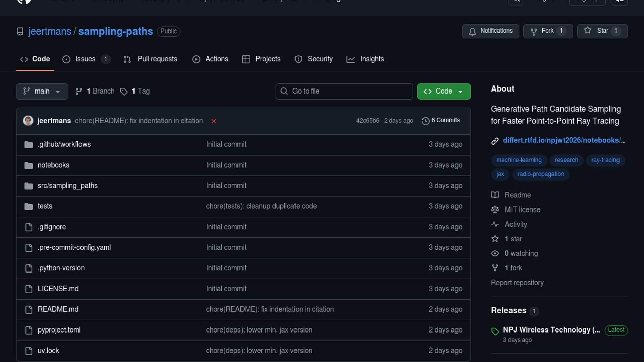The width and height of the screenshot is (644, 362).
Task: Switch to the Issues tab
Action: pyautogui.click(x=85, y=59)
